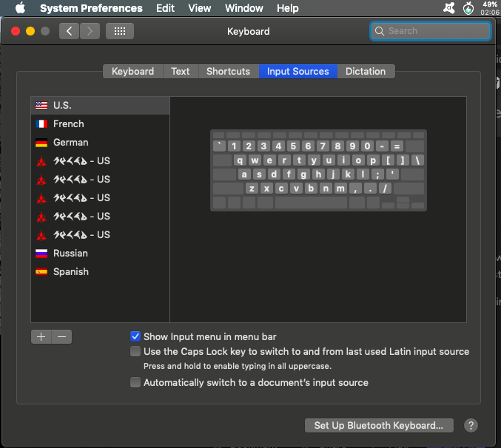501x448 pixels.
Task: Click the forward navigation arrow
Action: pyautogui.click(x=90, y=31)
